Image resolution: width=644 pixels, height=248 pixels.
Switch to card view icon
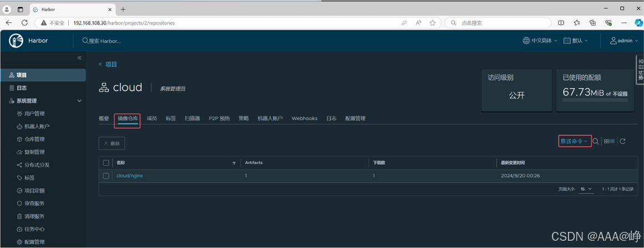coord(607,141)
